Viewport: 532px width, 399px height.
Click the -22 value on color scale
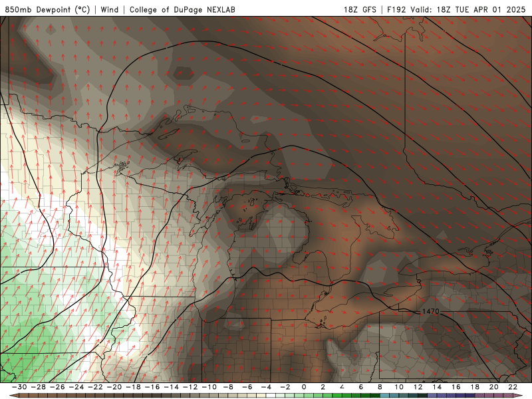(95, 387)
